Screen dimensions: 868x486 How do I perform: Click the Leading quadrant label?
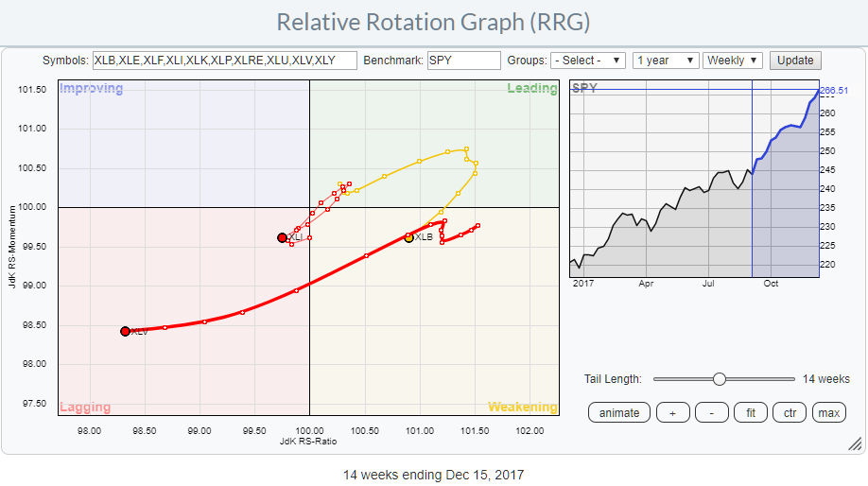pos(532,88)
